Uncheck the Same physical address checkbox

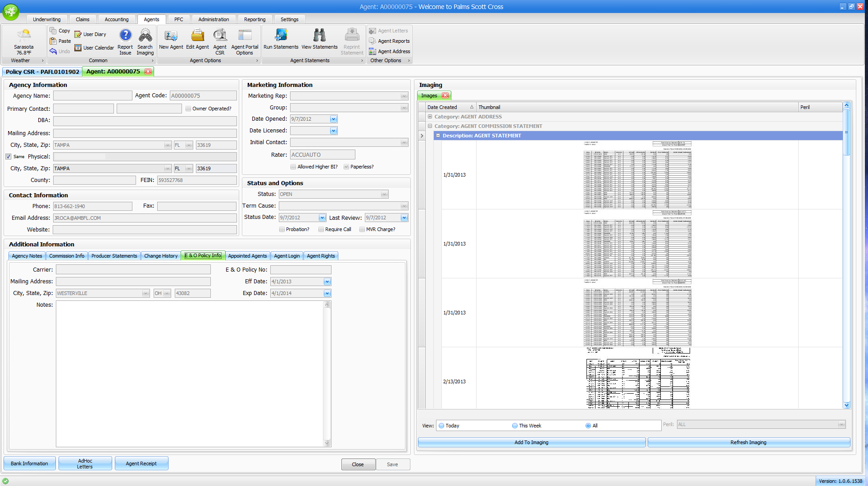[9, 157]
